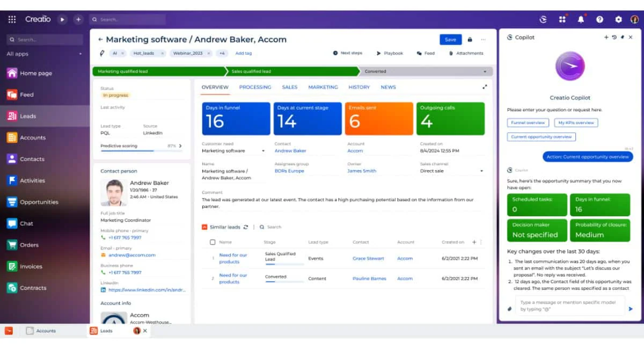Viewport: 644px width, 349px height.
Task: Start a new Copilot chat with plus icon
Action: (x=606, y=38)
